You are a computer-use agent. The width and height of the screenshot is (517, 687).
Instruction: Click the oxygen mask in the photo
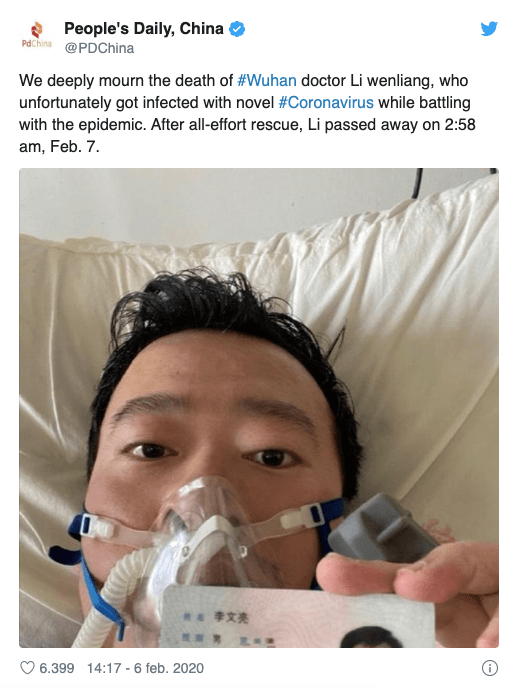tap(206, 532)
